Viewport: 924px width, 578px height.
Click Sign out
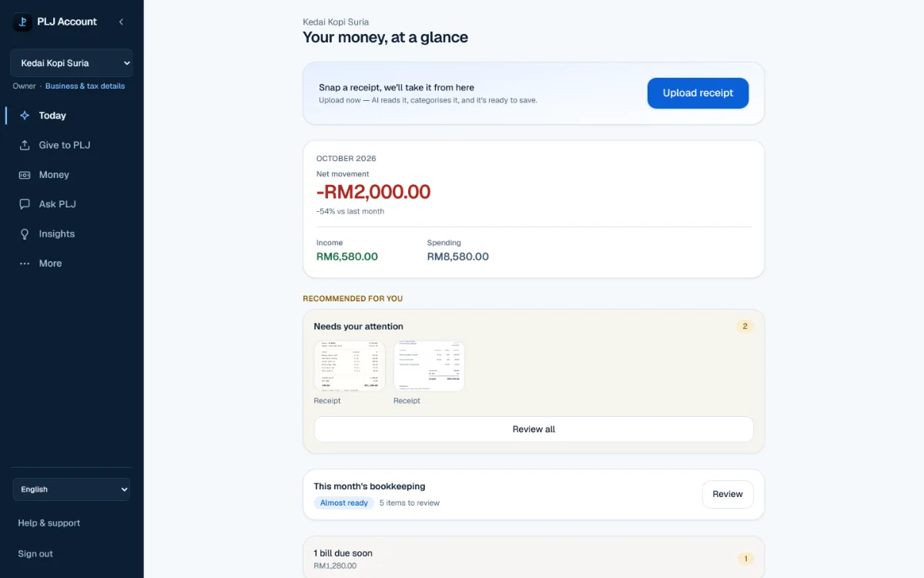tap(35, 554)
